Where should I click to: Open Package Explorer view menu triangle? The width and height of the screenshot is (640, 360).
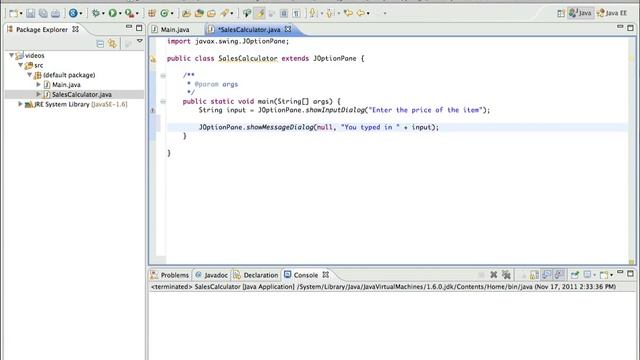(140, 41)
